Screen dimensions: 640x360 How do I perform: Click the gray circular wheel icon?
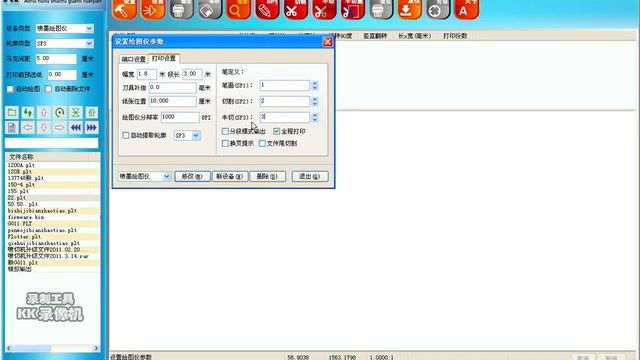click(438, 9)
